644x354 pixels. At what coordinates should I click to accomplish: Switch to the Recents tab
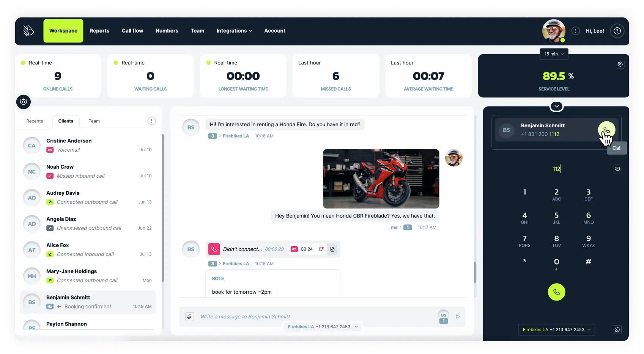pos(35,121)
